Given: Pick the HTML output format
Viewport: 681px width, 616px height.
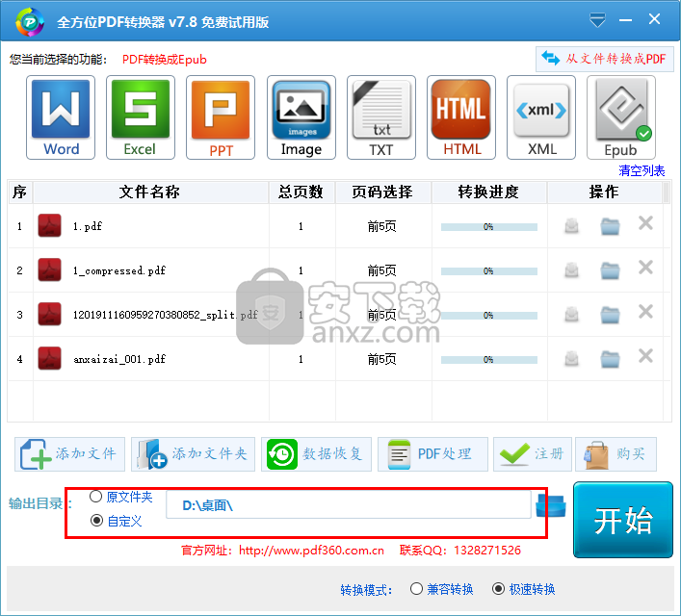Looking at the screenshot, I should tap(460, 117).
